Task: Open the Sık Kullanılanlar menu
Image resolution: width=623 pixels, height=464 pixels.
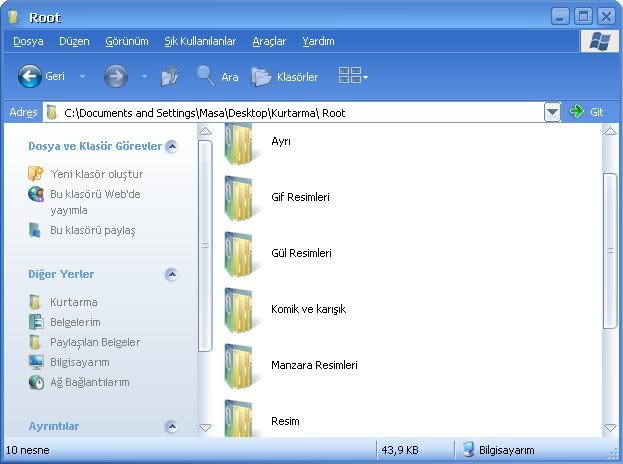Action: (x=200, y=41)
